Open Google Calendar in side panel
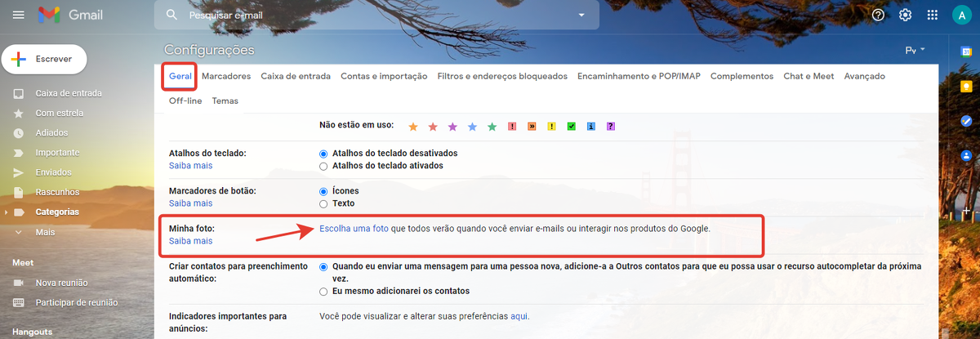This screenshot has height=339, width=980. [x=965, y=52]
